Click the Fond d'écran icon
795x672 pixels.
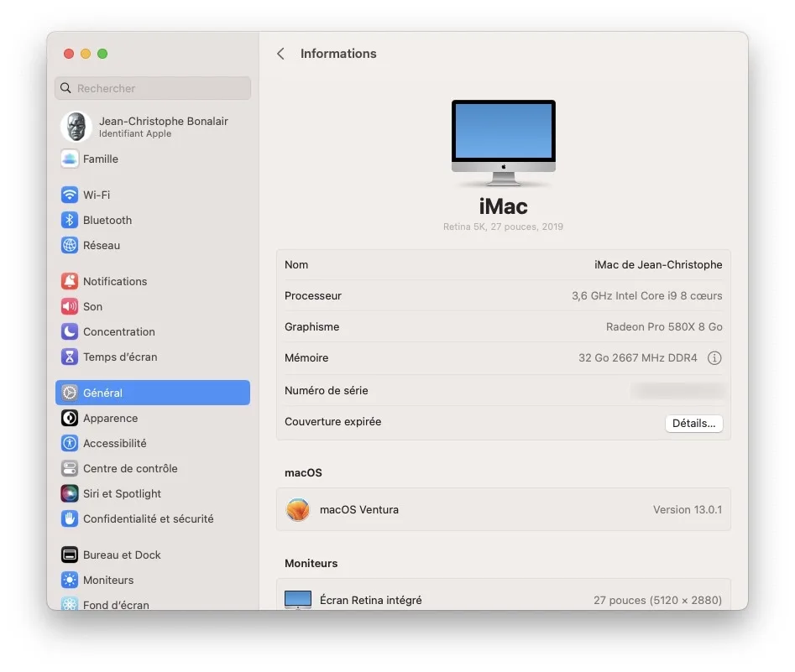(x=70, y=603)
